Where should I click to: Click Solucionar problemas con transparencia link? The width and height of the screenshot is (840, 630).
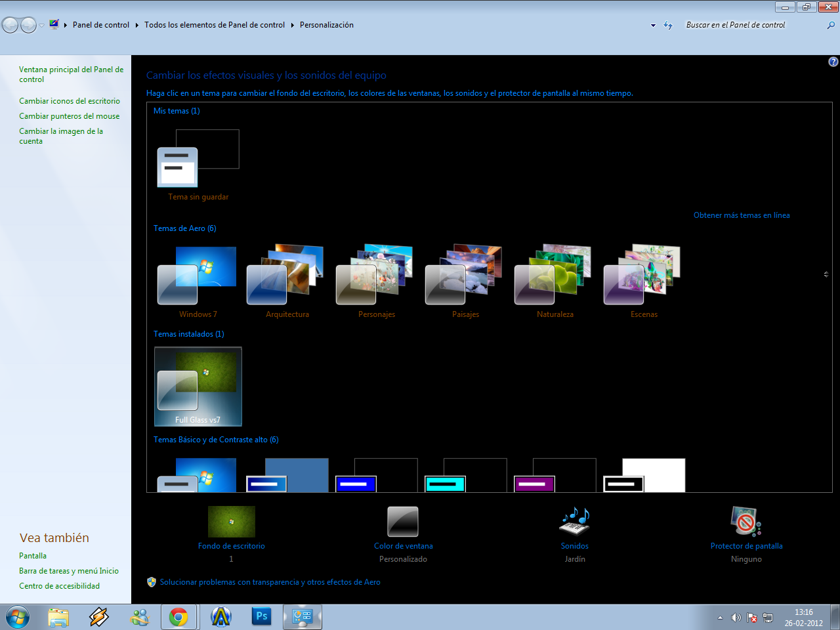[270, 582]
